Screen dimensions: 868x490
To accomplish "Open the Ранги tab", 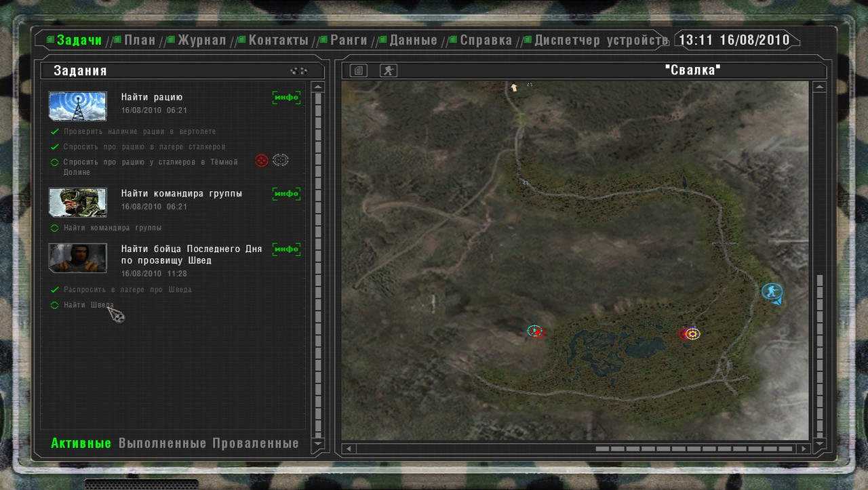I will click(x=349, y=40).
